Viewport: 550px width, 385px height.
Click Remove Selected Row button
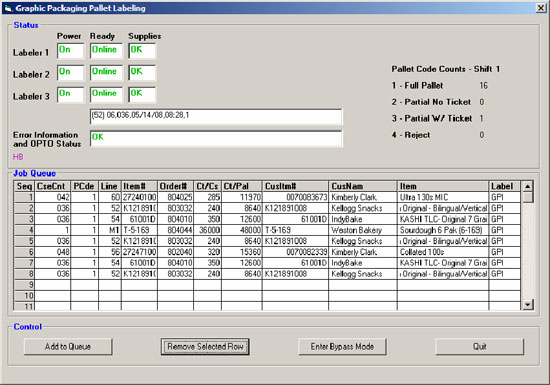[205, 346]
